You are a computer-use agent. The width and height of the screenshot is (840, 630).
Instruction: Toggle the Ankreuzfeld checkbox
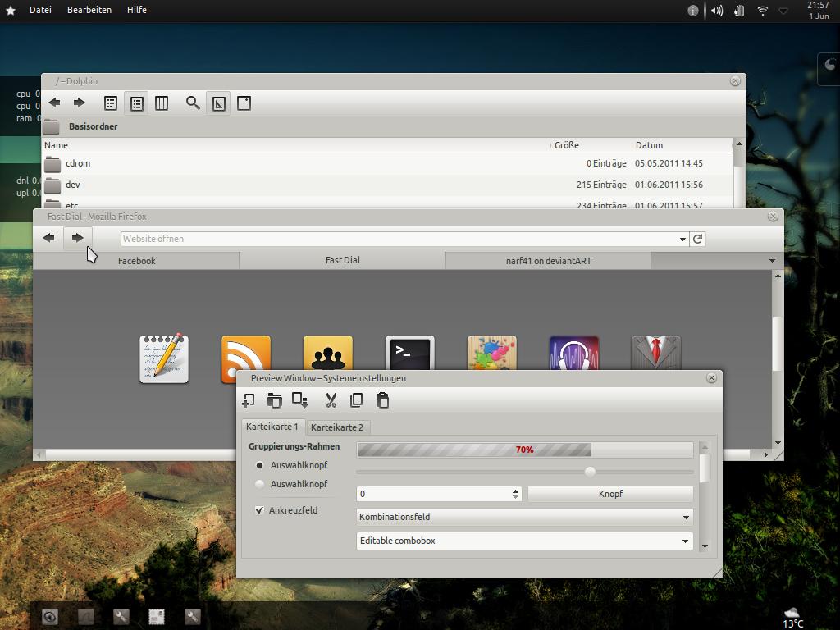259,510
